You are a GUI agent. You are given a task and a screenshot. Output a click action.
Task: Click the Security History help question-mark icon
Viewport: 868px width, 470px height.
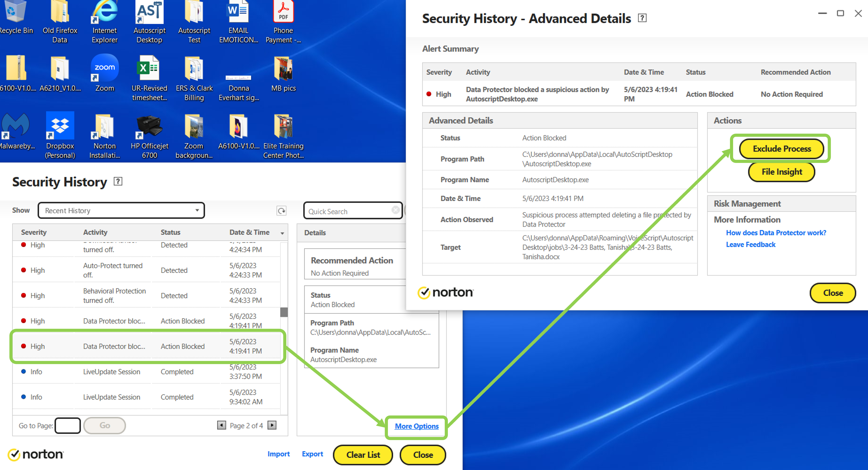pos(118,181)
